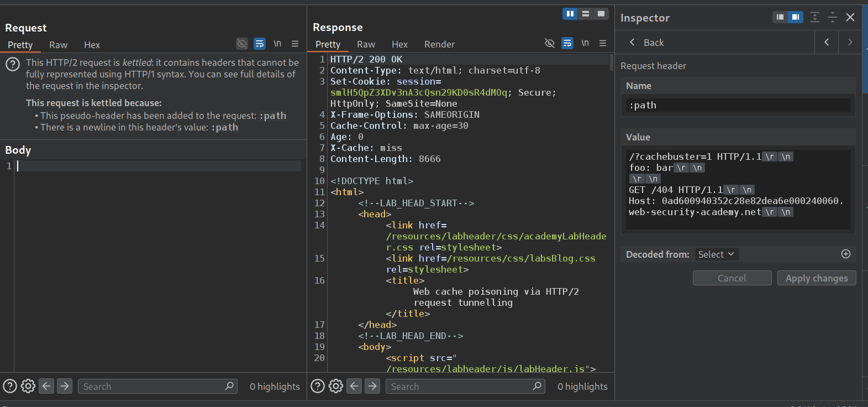The height and width of the screenshot is (407, 868).
Task: Open Request pane hamburger options menu
Action: tap(295, 44)
